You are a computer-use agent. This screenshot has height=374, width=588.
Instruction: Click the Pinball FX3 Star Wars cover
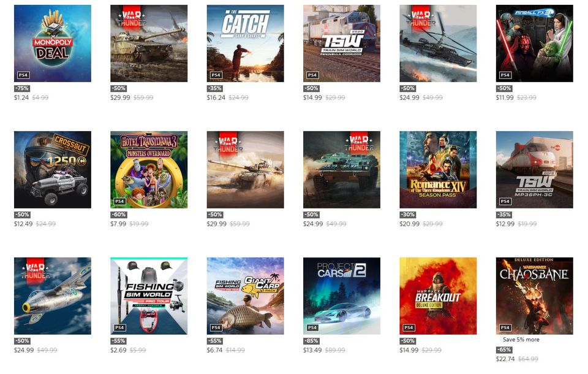(534, 43)
